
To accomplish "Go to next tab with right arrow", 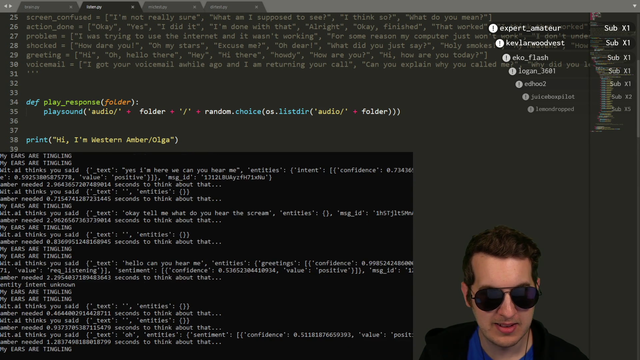I will [x=10, y=6].
